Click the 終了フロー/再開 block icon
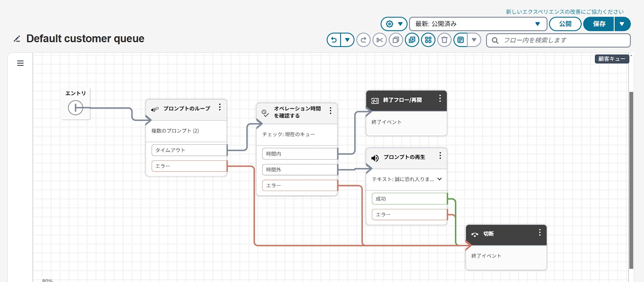644x282 pixels. pyautogui.click(x=375, y=101)
